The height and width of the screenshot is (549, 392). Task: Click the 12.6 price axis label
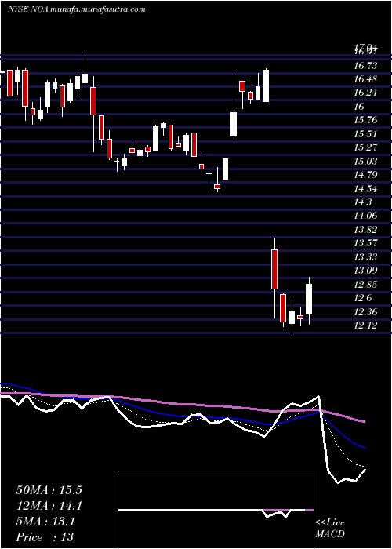coord(362,298)
